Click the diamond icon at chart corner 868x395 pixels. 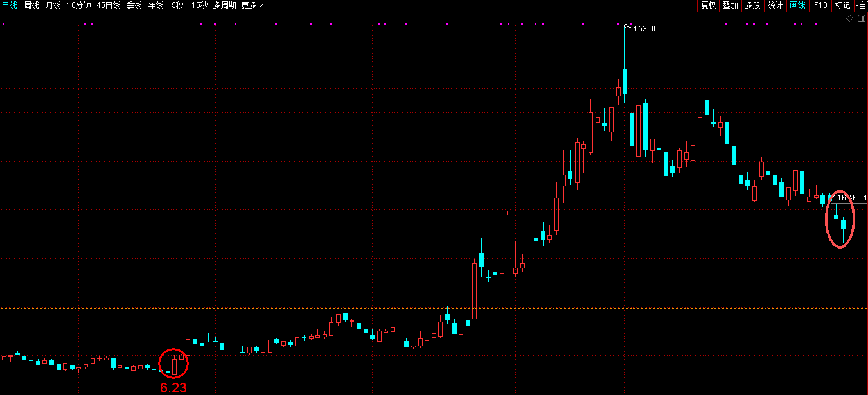[x=850, y=19]
